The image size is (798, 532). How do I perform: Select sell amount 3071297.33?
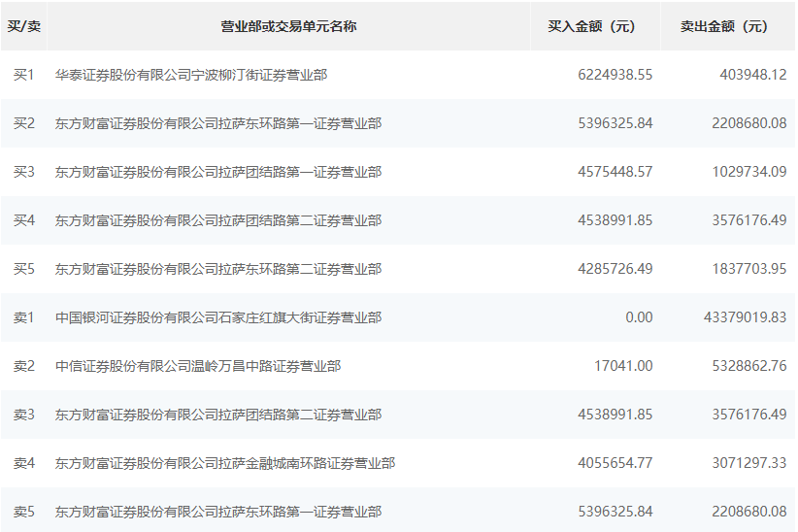click(x=749, y=463)
